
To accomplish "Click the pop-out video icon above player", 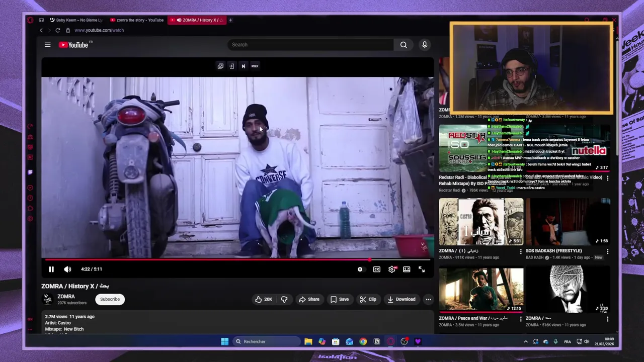I will [220, 66].
